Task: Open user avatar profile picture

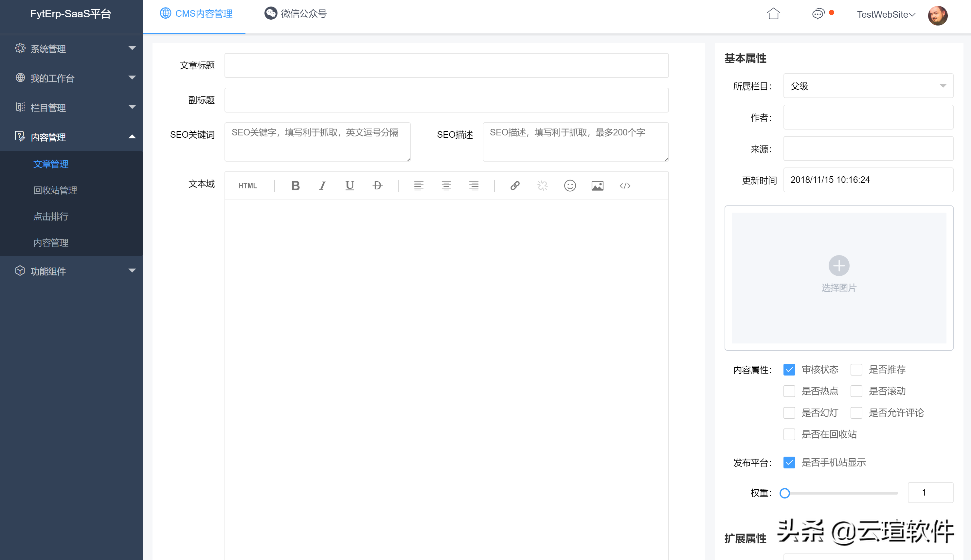Action: 938,15
